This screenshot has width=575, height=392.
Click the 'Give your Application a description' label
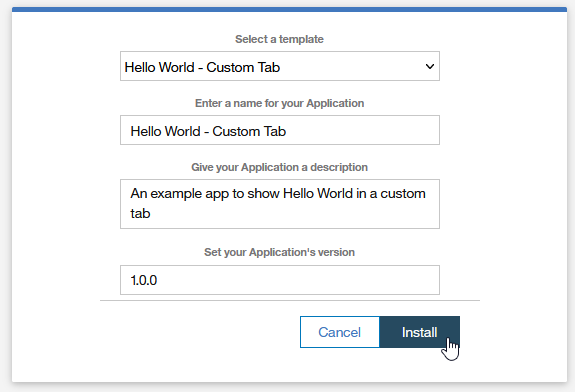tap(279, 167)
